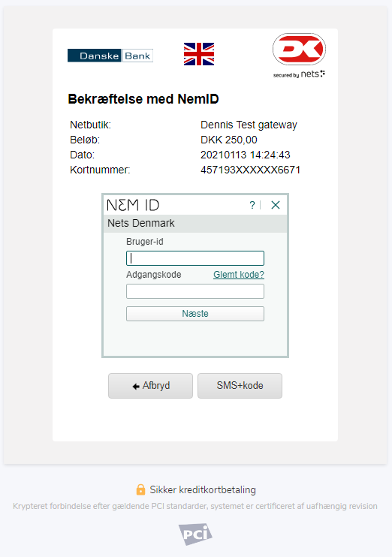392x557 pixels.
Task: Switch language via UK flag icon
Action: pyautogui.click(x=199, y=54)
